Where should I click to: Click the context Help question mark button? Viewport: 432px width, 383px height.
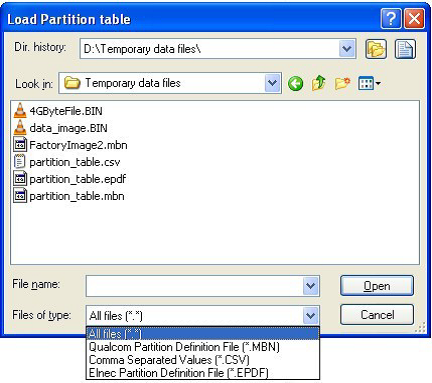click(x=390, y=19)
